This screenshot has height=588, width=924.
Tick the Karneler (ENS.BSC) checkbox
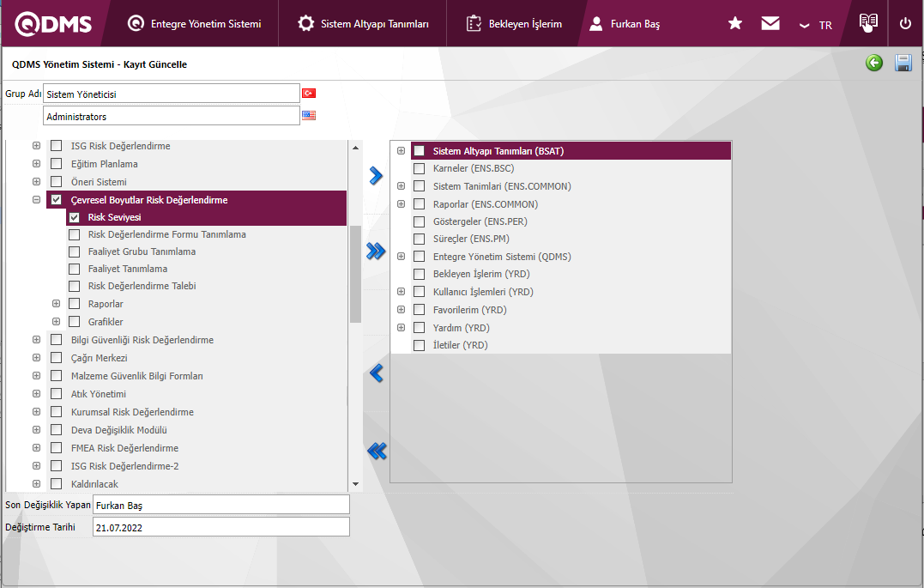pyautogui.click(x=419, y=168)
